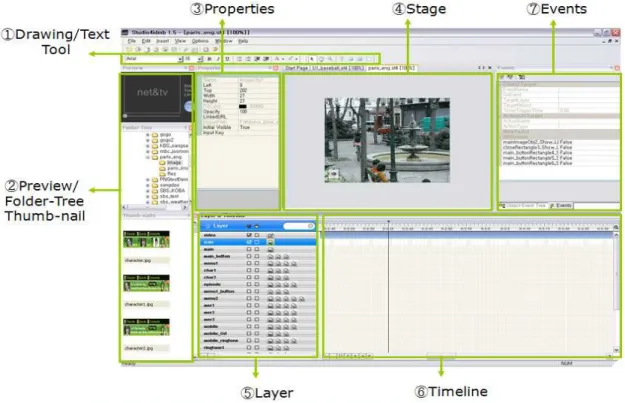Image resolution: width=625 pixels, height=403 pixels.
Task: Expand the sbs_test folder node
Action: click(148, 197)
